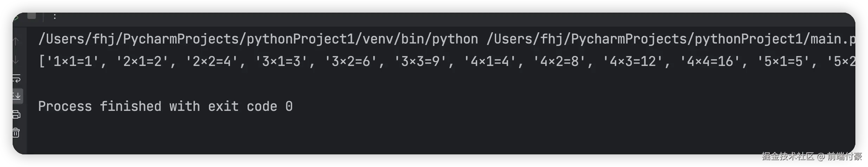Open the more options vertical dots menu
Screen dimensions: 868x167
click(55, 16)
